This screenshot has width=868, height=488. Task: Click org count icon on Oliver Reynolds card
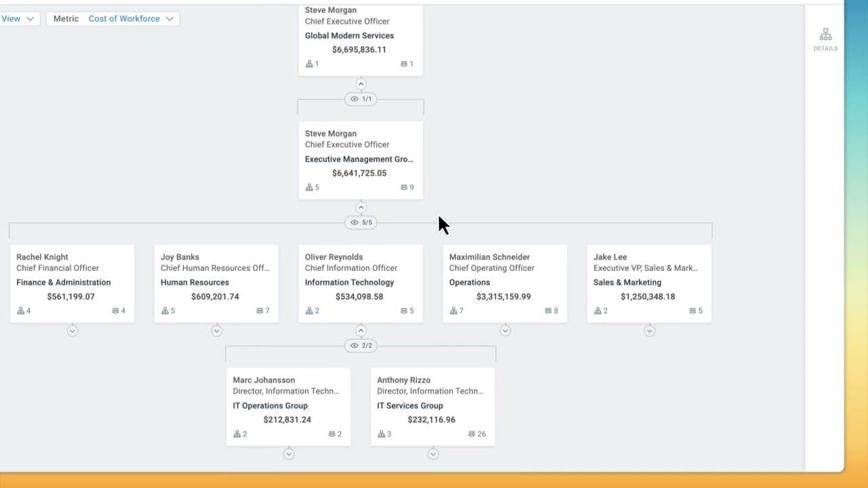pyautogui.click(x=309, y=311)
